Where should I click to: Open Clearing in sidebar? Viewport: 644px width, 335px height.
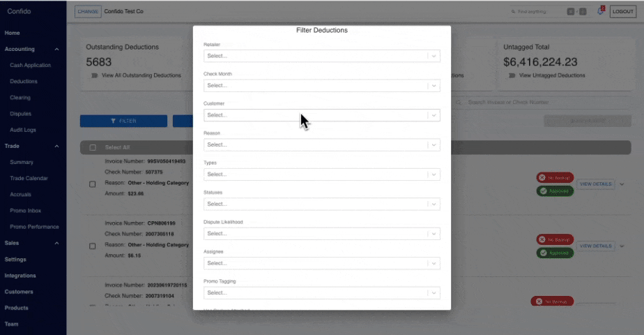click(20, 98)
